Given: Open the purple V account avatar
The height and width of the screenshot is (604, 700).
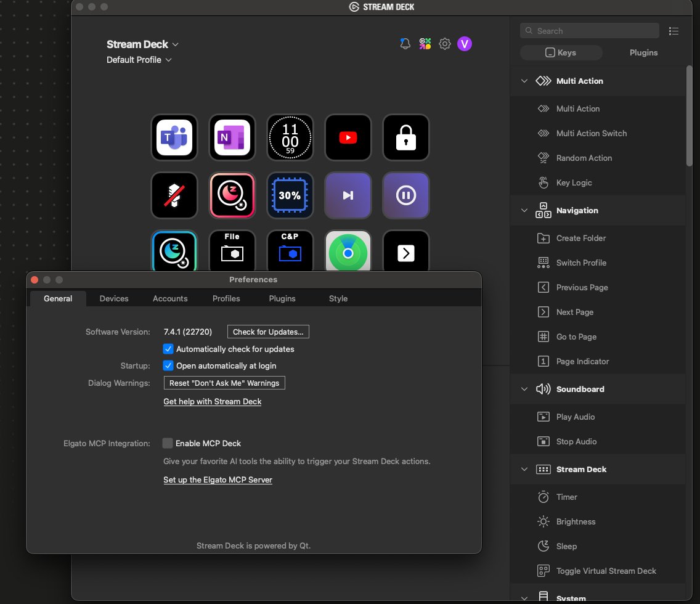Looking at the screenshot, I should (x=464, y=44).
